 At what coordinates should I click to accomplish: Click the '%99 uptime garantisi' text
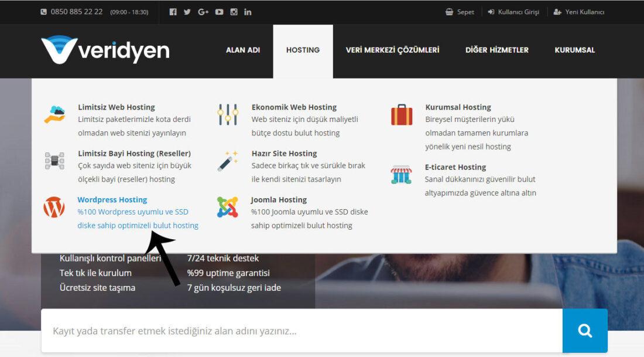tap(228, 273)
